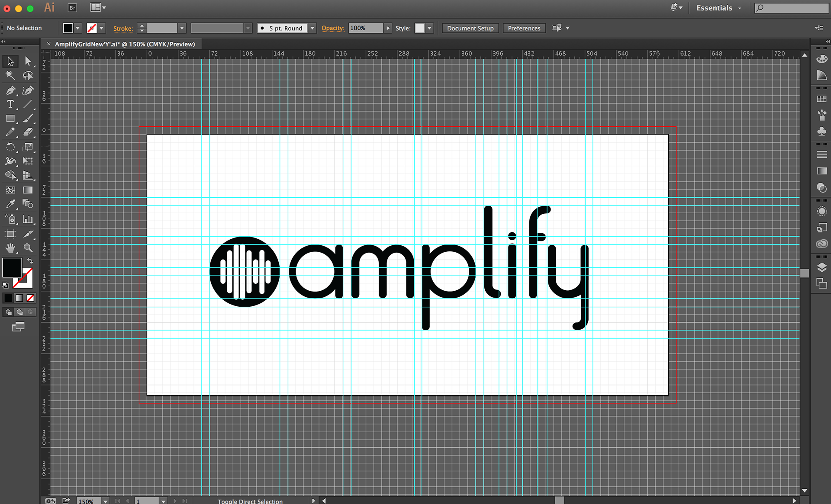Screen dimensions: 831x504
Task: Select the Paintbrush tool
Action: click(28, 118)
